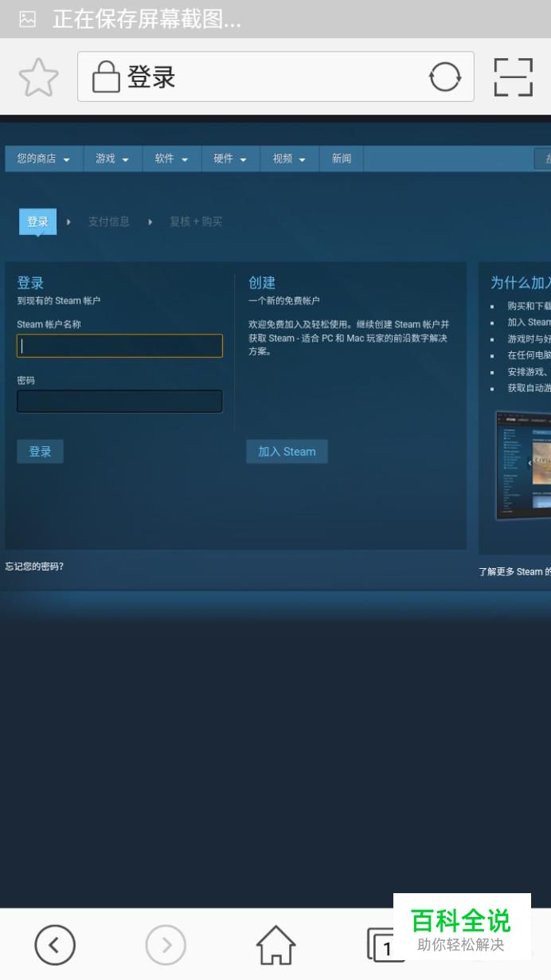The image size is (551, 980).
Task: Click the 加入 Steam button
Action: (x=287, y=452)
